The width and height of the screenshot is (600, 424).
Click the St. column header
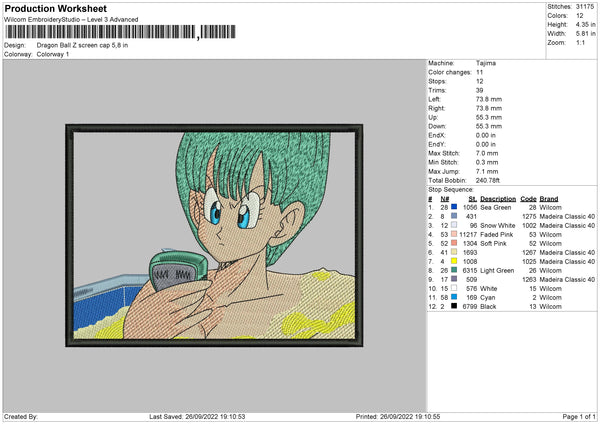(473, 199)
